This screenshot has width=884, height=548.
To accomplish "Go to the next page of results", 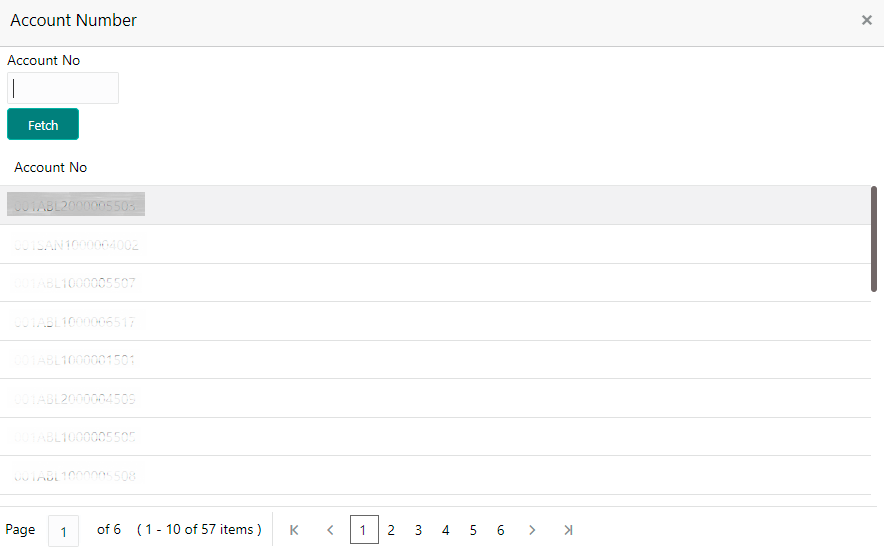I will tap(532, 530).
